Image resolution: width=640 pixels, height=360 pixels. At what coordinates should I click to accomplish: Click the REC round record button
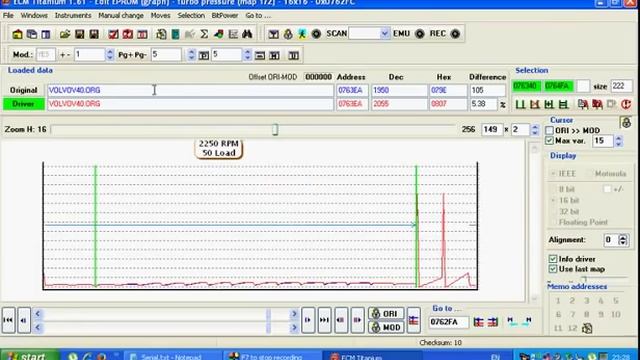455,34
